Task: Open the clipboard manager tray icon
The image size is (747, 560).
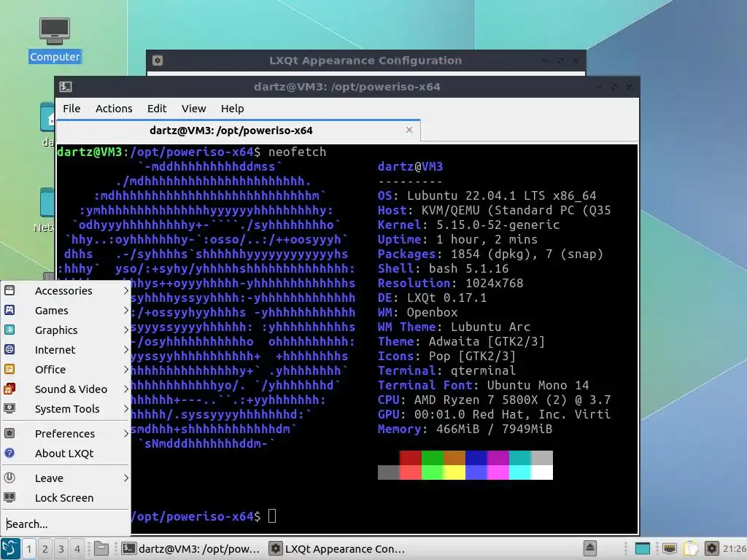Action: tap(691, 549)
